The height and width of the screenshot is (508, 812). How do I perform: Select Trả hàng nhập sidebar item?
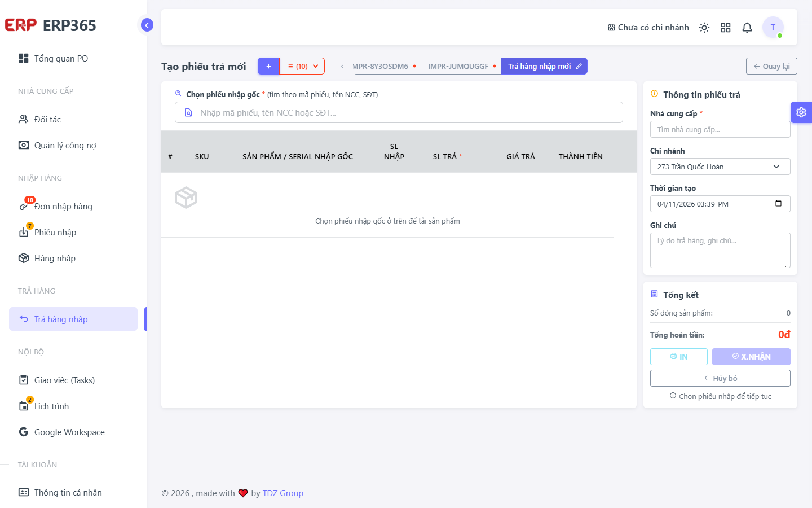click(73, 319)
